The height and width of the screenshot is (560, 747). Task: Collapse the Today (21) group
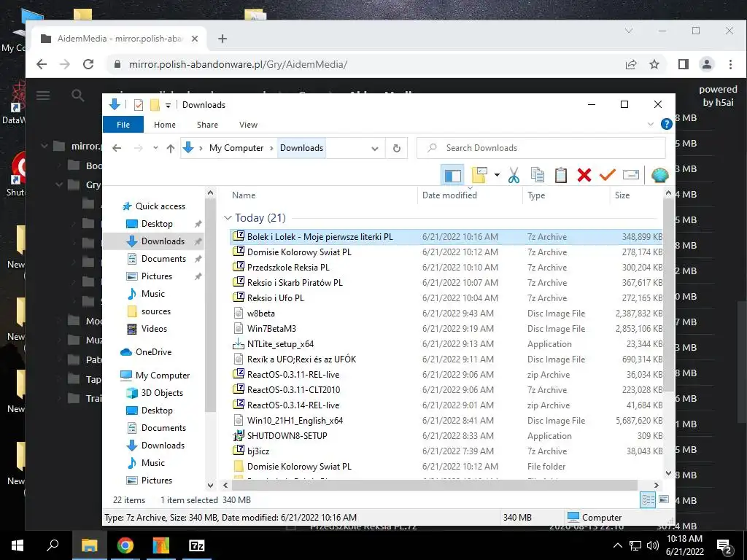(x=228, y=218)
